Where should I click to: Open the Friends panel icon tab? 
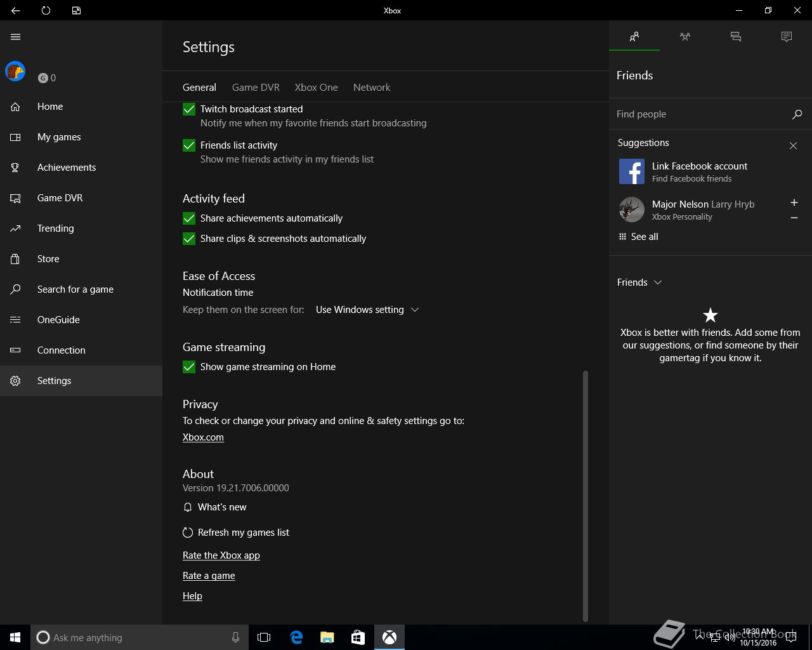[634, 37]
